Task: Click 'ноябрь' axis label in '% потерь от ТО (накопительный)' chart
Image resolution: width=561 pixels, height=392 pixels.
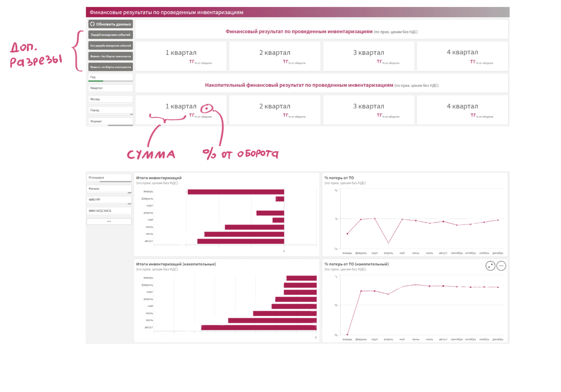Action: click(x=484, y=339)
